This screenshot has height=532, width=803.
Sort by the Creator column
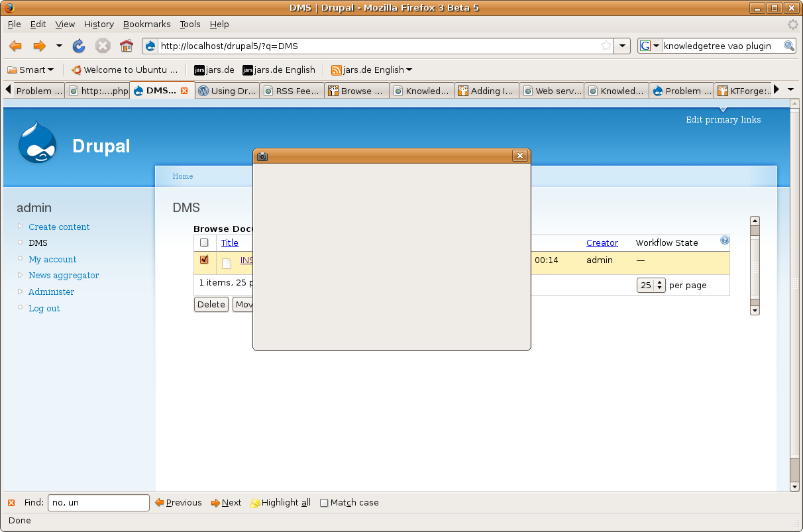coord(602,243)
